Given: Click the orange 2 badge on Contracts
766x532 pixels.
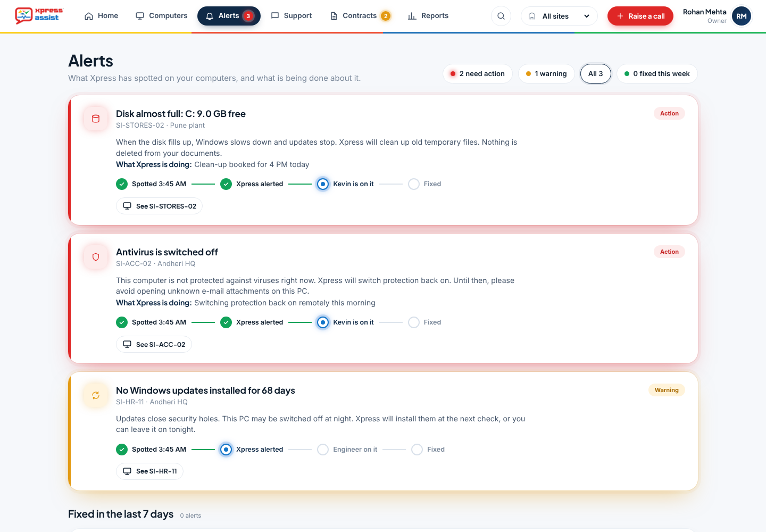Looking at the screenshot, I should coord(386,16).
